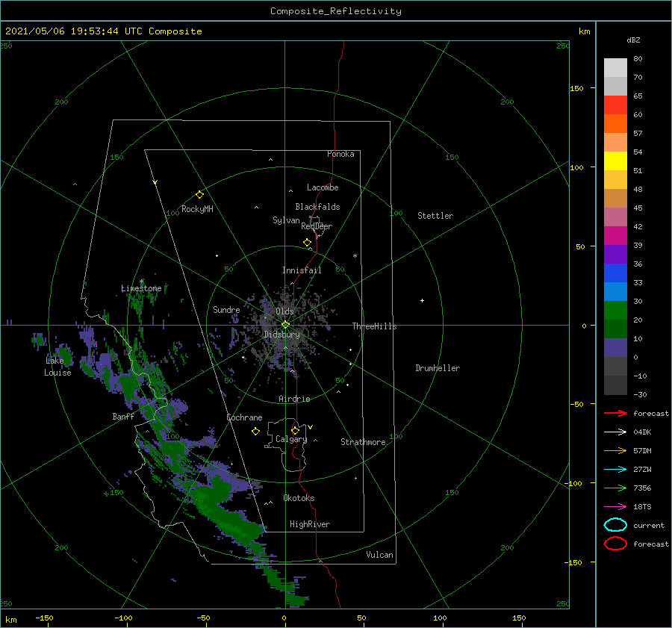Click the Airdrie label
Screen dimensions: 672x628
[294, 399]
